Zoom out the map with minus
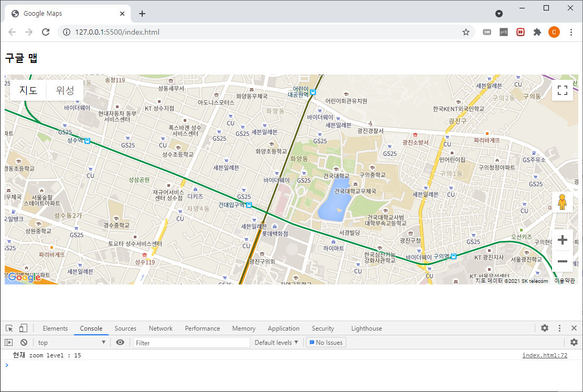The image size is (583, 392). [562, 261]
